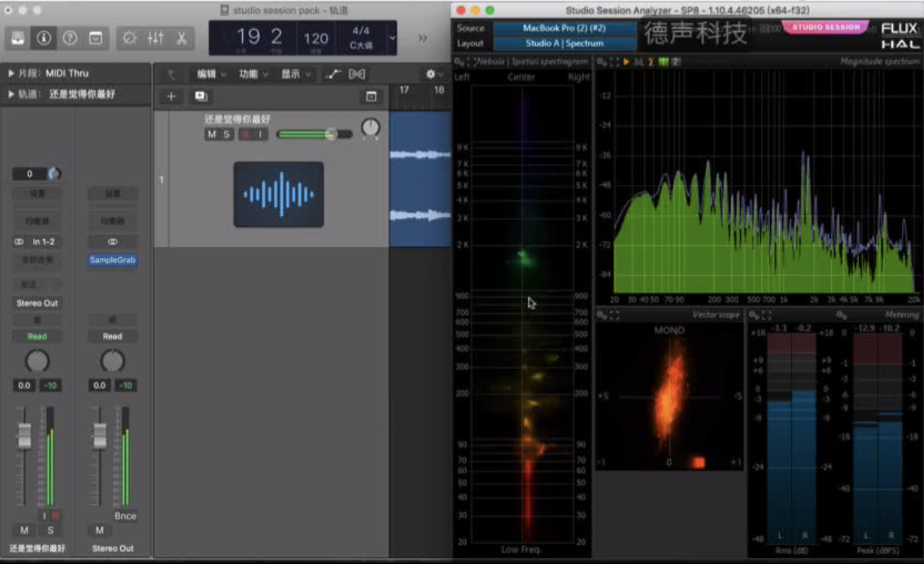Open Quick Help question mark icon

coord(70,38)
